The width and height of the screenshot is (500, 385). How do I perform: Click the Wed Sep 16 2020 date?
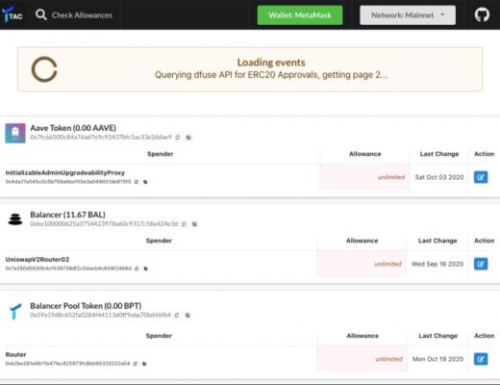pyautogui.click(x=437, y=264)
